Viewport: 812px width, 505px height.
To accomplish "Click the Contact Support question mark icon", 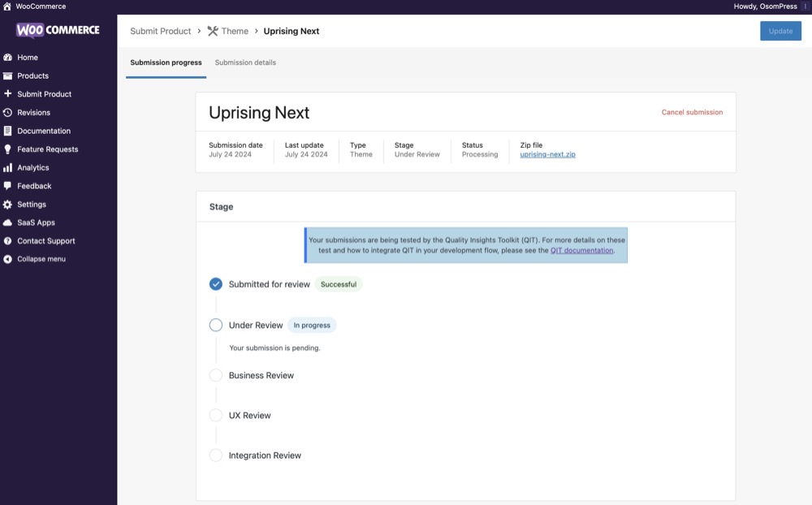I will coord(7,241).
